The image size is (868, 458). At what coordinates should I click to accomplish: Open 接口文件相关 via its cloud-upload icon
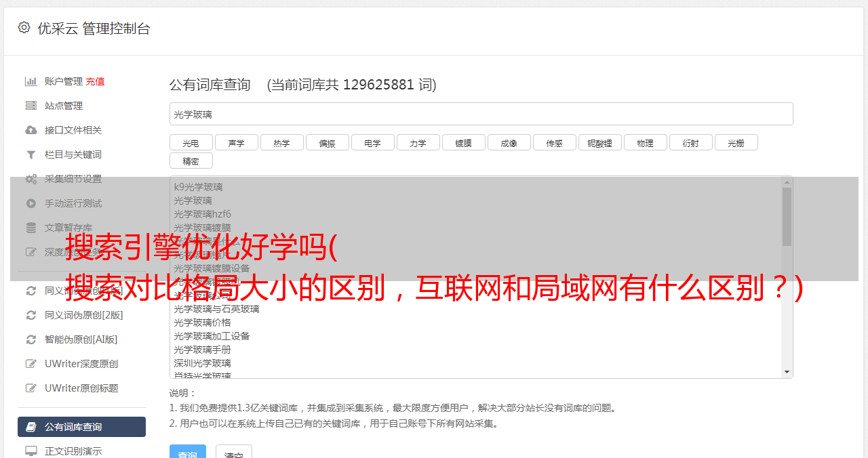31,130
